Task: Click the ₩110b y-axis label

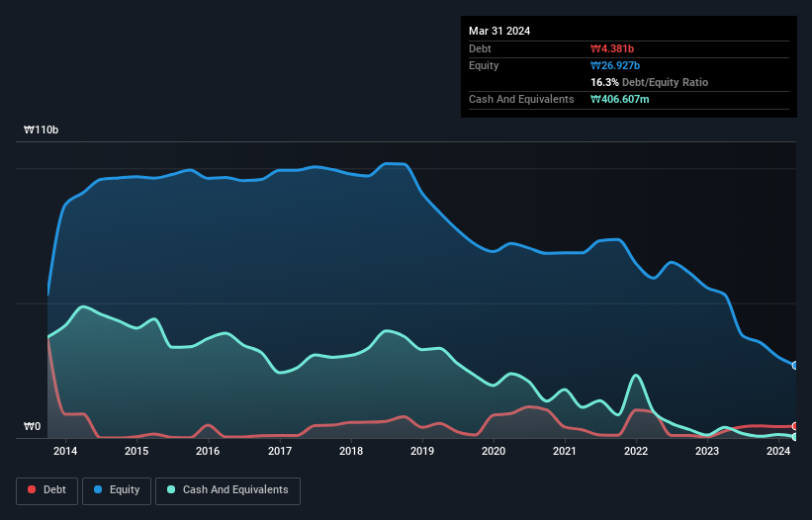Action: 41,130
